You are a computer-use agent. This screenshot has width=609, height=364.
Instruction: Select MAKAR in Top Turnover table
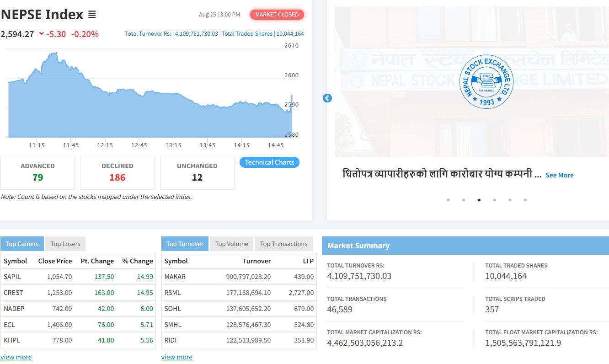[175, 277]
